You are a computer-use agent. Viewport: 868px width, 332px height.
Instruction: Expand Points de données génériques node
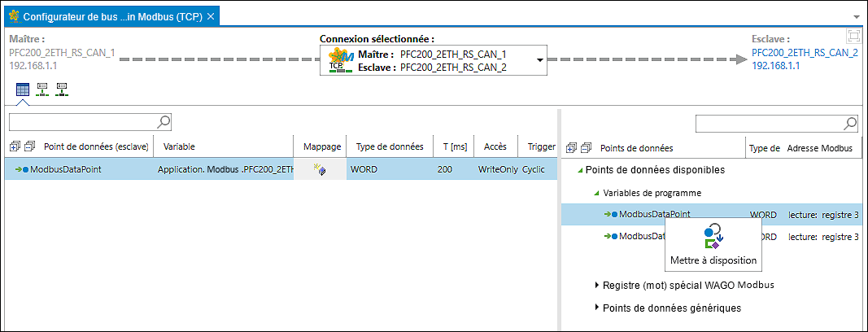597,307
